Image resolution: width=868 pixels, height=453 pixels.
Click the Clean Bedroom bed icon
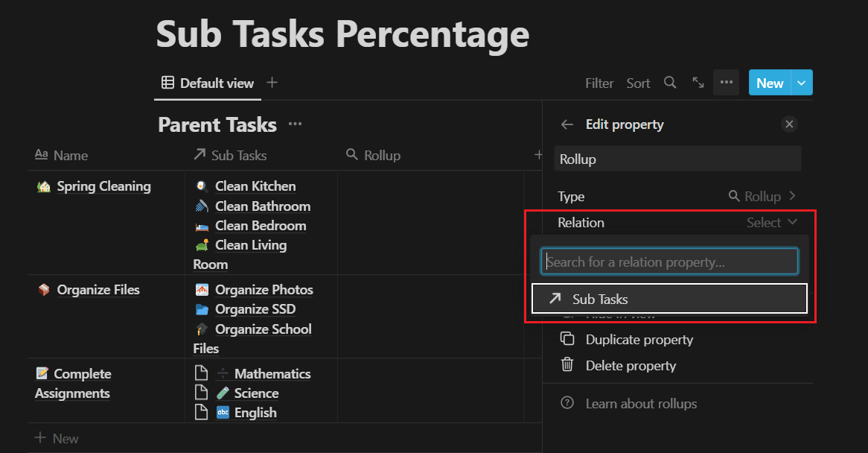[202, 226]
